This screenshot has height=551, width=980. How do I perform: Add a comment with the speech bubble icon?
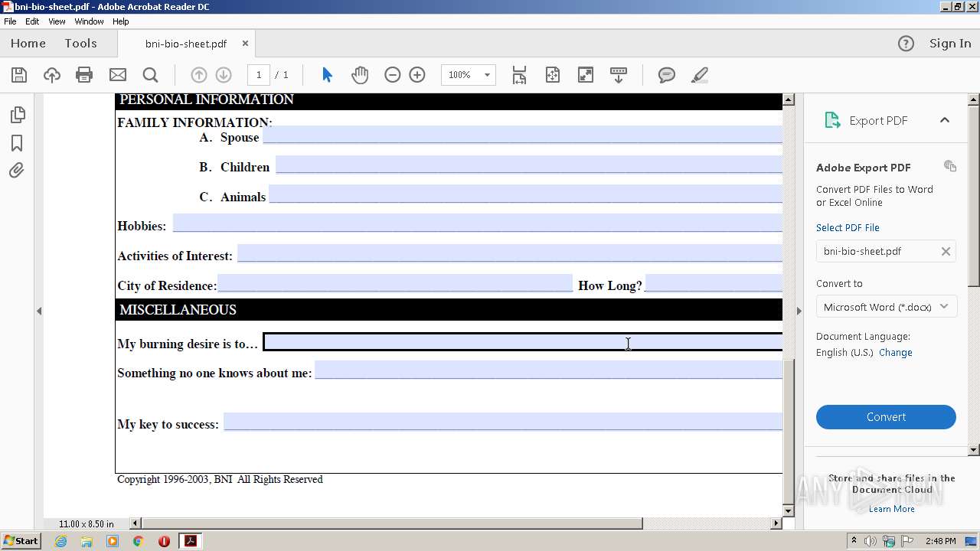click(667, 75)
